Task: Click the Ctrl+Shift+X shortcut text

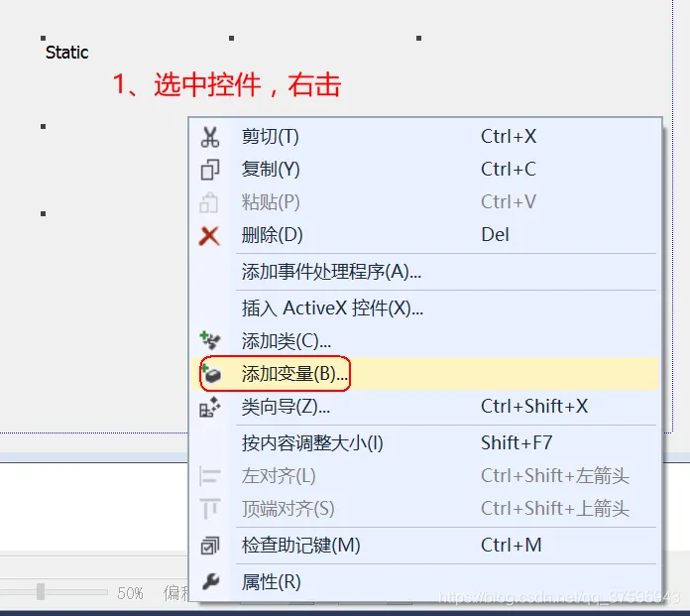Action: point(534,407)
